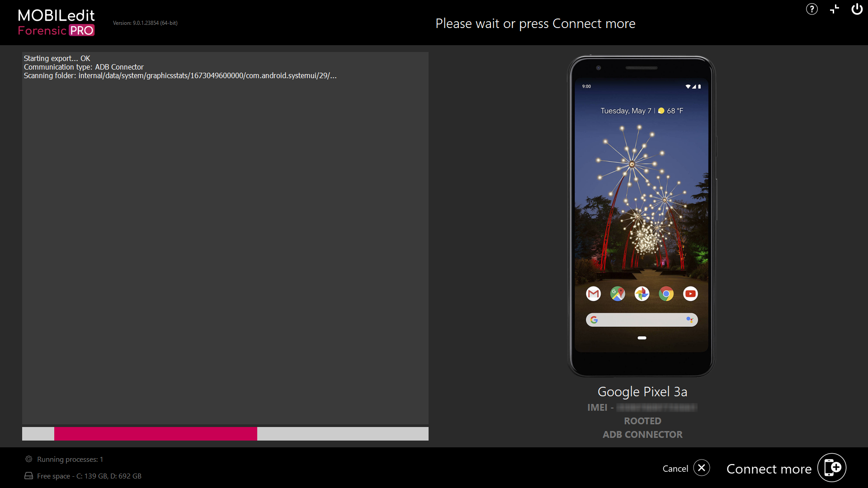Click the connect device icon in top toolbar
The width and height of the screenshot is (868, 488).
834,9
